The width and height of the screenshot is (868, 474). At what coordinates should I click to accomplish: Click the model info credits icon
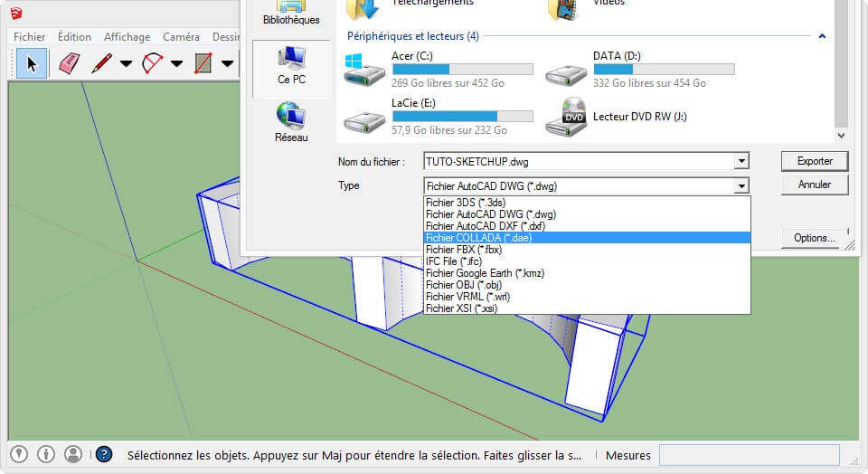point(46,455)
